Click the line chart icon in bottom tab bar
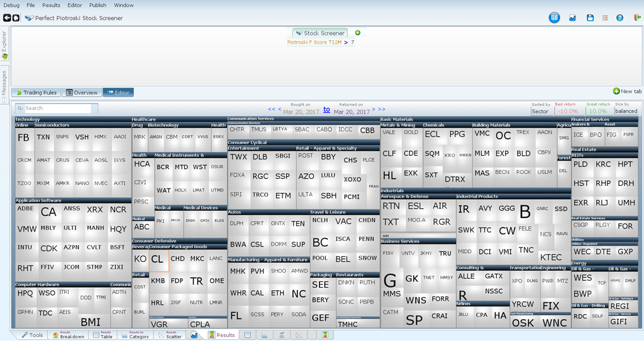 pos(194,335)
